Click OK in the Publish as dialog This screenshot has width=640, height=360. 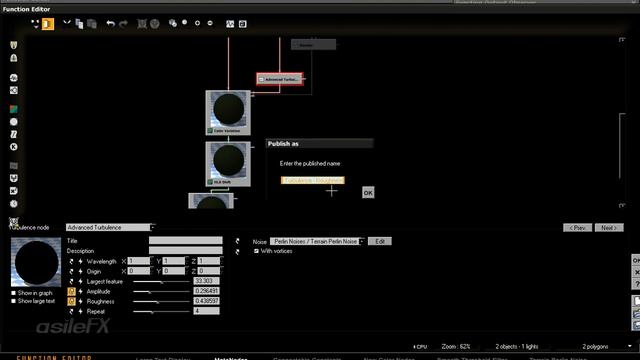coord(368,193)
